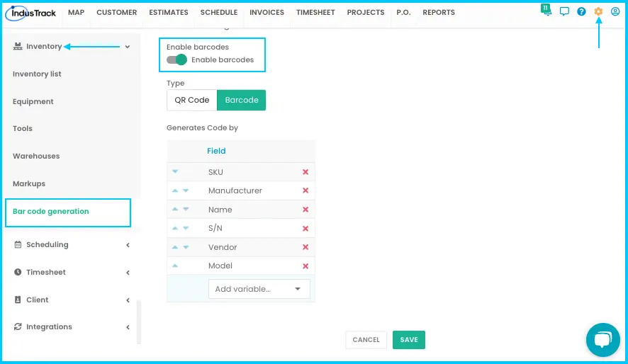Open the ESTIMATES menu
Viewport: 628px width, 364px height.
169,13
